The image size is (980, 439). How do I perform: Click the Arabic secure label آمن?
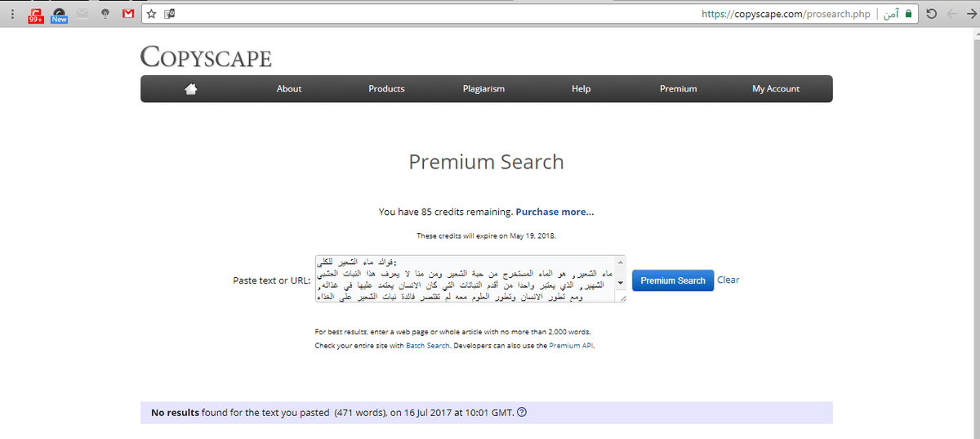coord(891,14)
